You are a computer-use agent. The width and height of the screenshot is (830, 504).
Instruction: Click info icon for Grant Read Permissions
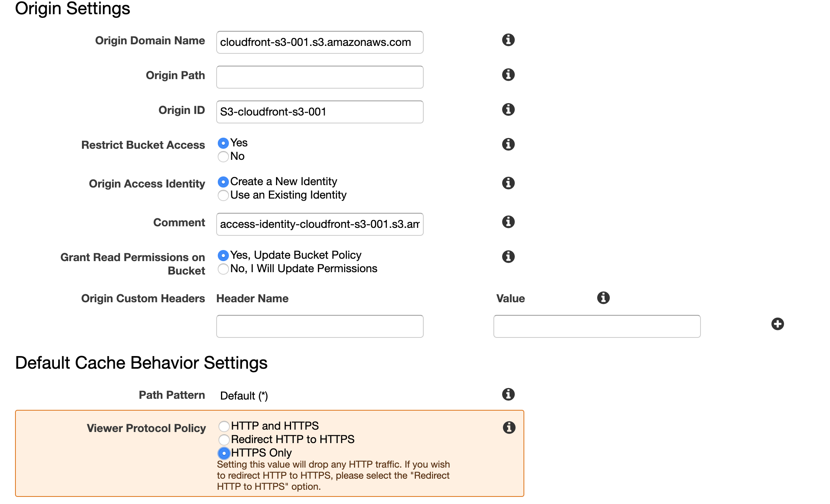(x=508, y=257)
